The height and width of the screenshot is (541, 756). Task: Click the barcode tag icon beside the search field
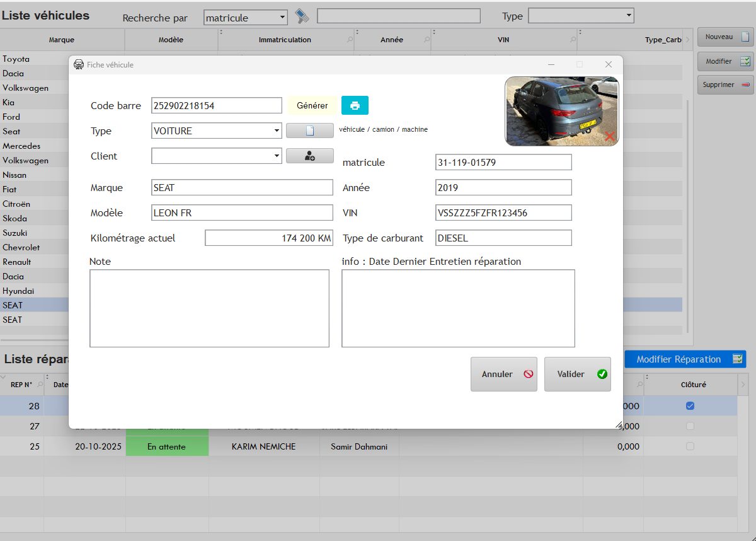[x=302, y=17]
